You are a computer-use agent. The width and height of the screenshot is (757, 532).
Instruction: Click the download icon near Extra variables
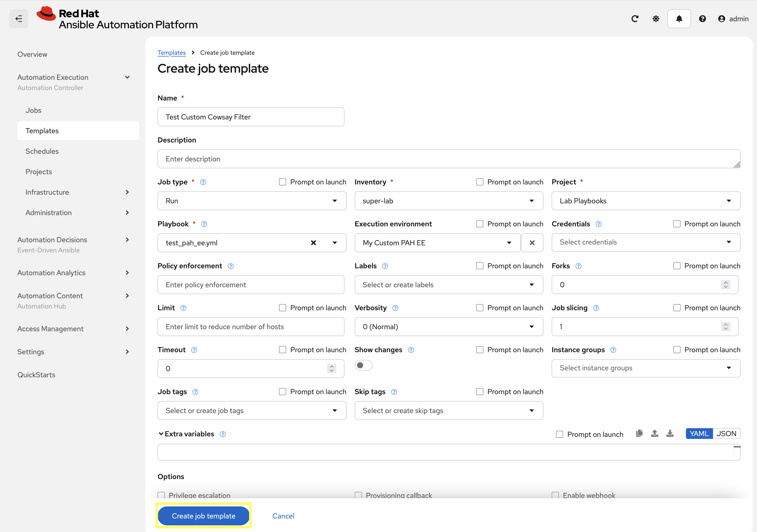[670, 434]
